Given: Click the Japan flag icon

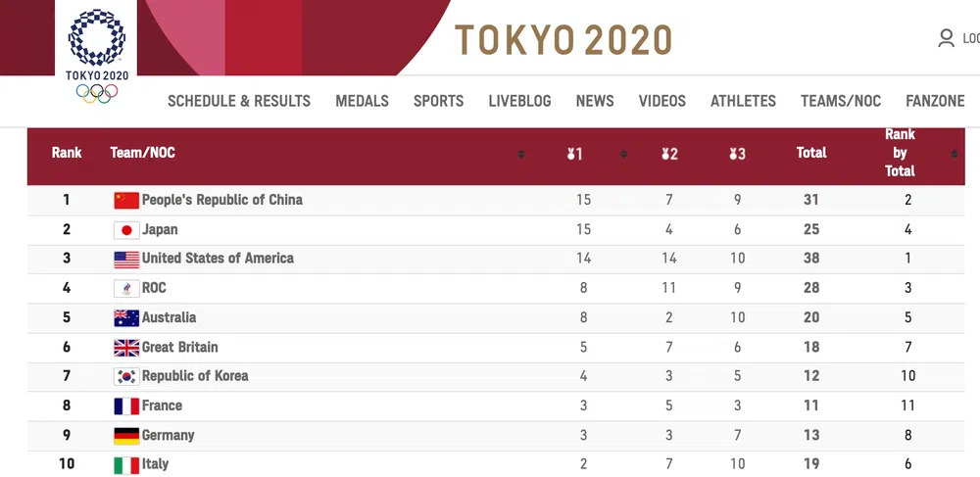Looking at the screenshot, I should (126, 230).
